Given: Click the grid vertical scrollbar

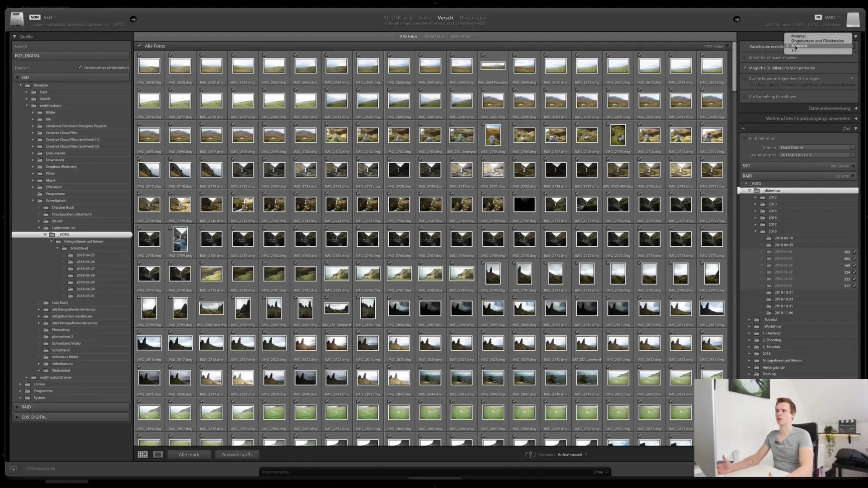Looking at the screenshot, I should coord(734,66).
